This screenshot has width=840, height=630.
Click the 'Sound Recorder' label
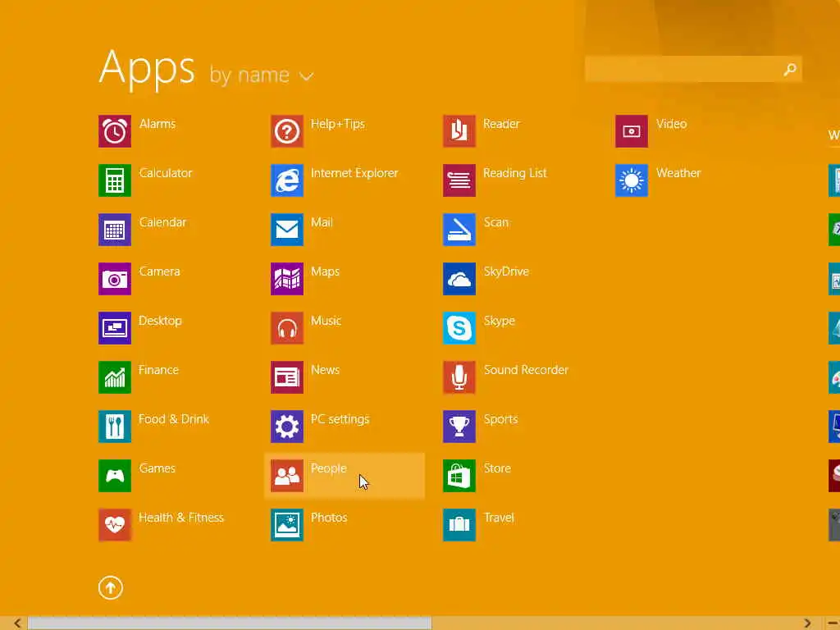pos(526,370)
